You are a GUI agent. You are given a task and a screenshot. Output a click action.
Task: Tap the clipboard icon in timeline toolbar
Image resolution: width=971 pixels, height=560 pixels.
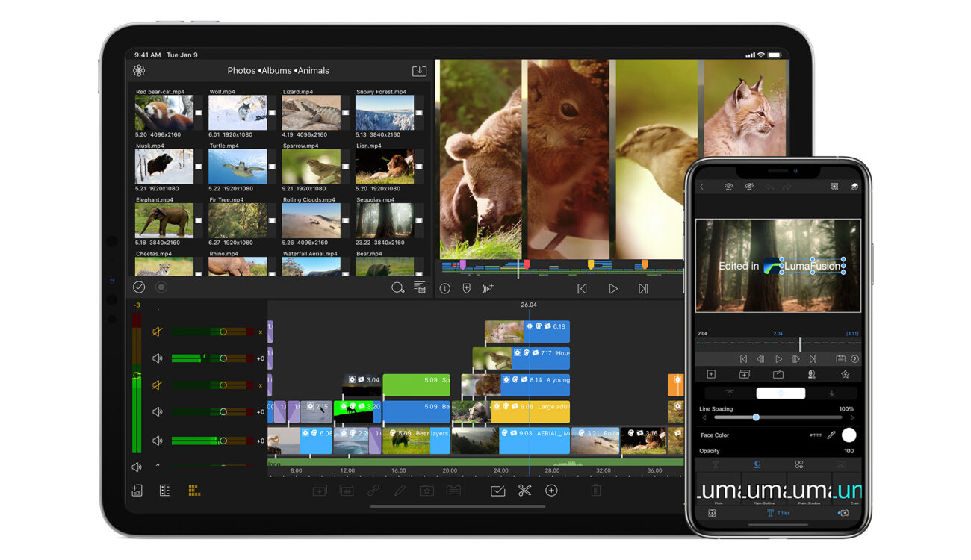(x=453, y=491)
